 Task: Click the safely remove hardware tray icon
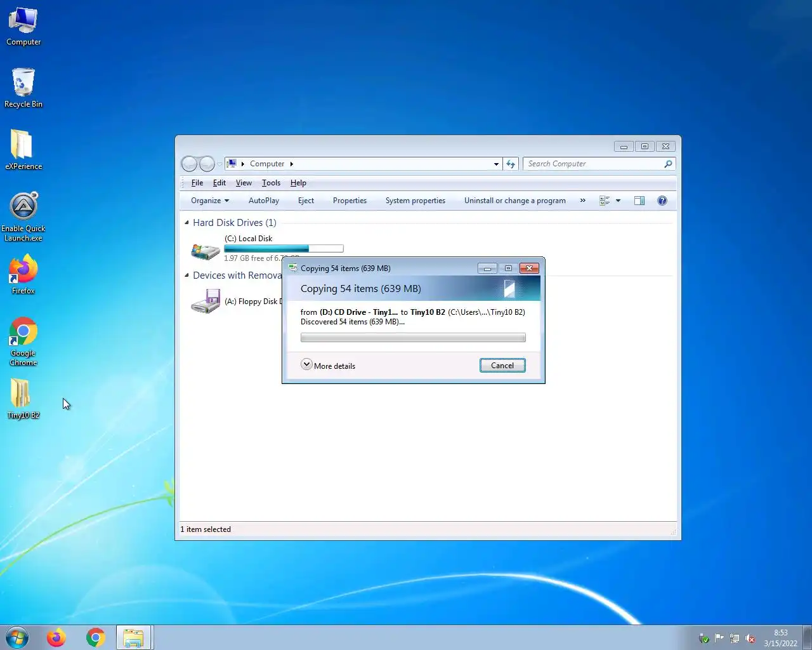tap(703, 639)
